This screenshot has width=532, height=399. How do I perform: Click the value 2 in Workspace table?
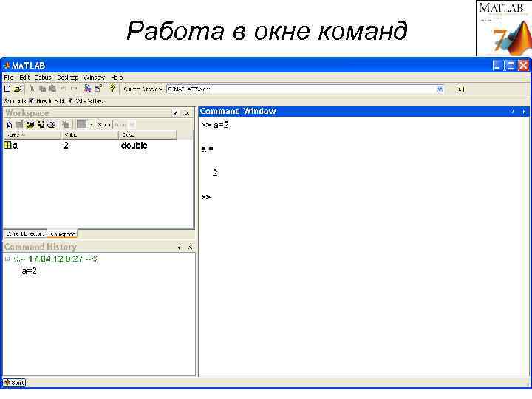66,146
